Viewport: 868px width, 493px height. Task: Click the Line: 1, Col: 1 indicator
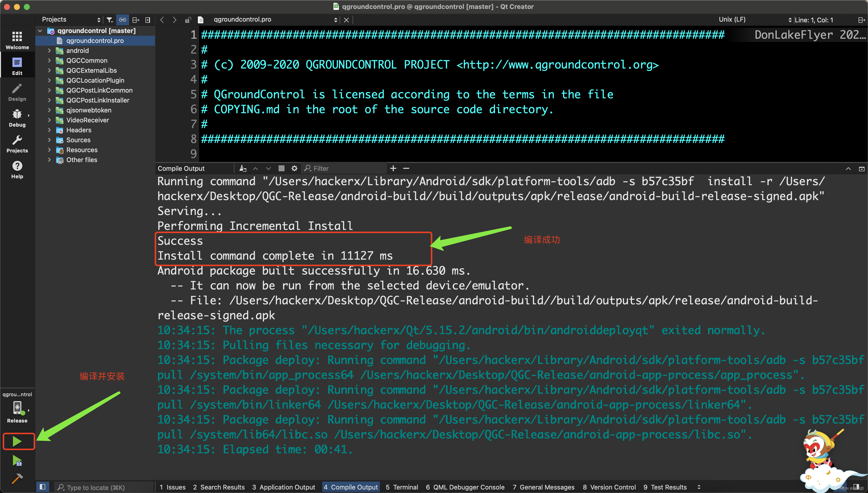point(814,20)
